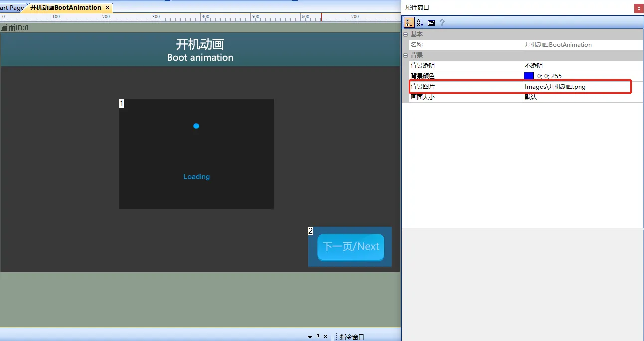The height and width of the screenshot is (341, 644).
Task: Close the 属性窗口 panel
Action: point(638,8)
